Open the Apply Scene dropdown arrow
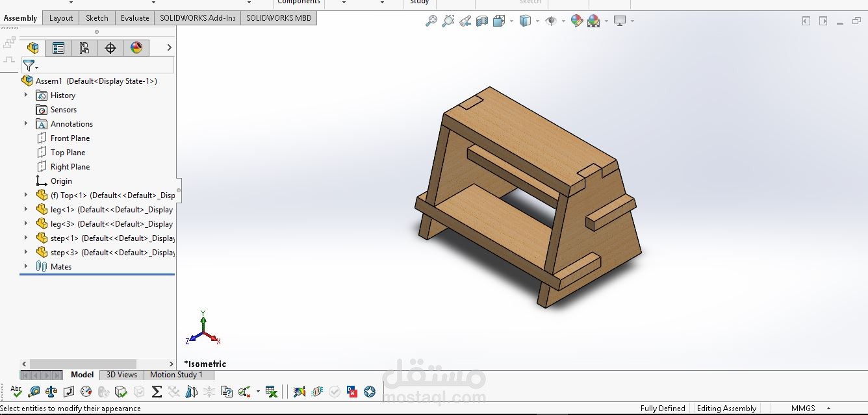Screen dimensions: 868x415 click(606, 21)
